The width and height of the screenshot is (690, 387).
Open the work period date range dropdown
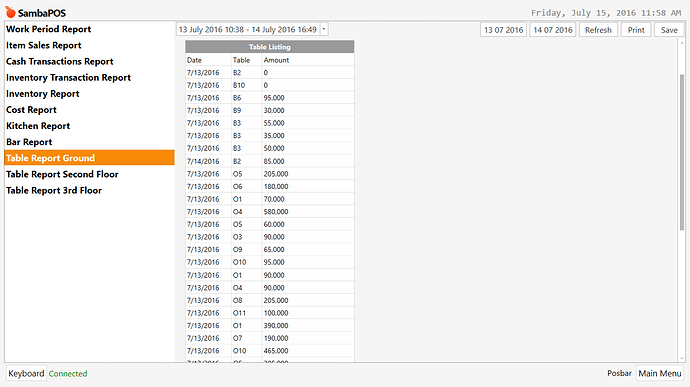pos(252,29)
